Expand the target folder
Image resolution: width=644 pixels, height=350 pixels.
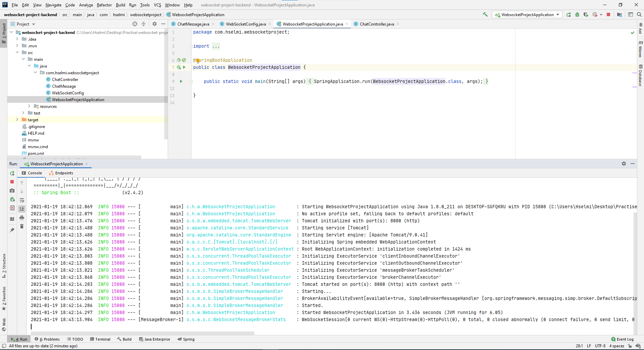tap(17, 120)
